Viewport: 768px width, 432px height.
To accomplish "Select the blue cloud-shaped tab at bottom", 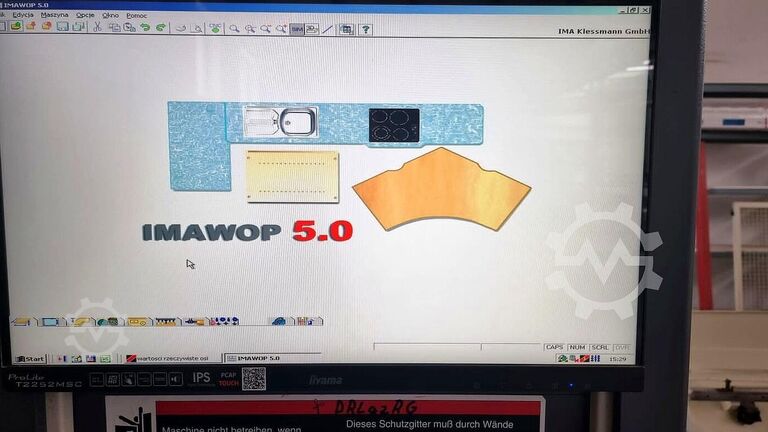I will (x=279, y=321).
